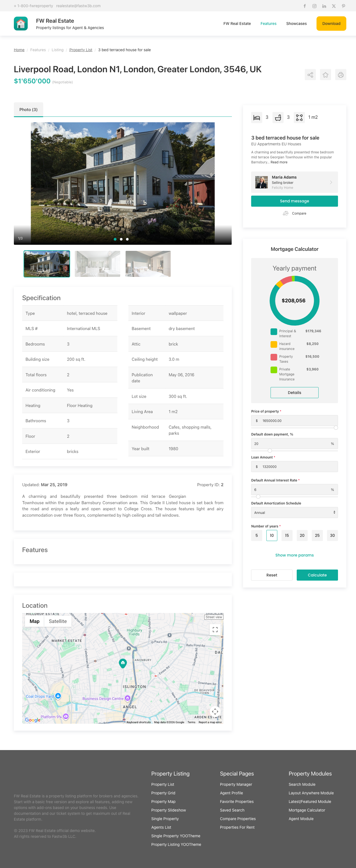Click Send message button
Image resolution: width=356 pixels, height=868 pixels.
pos(294,201)
